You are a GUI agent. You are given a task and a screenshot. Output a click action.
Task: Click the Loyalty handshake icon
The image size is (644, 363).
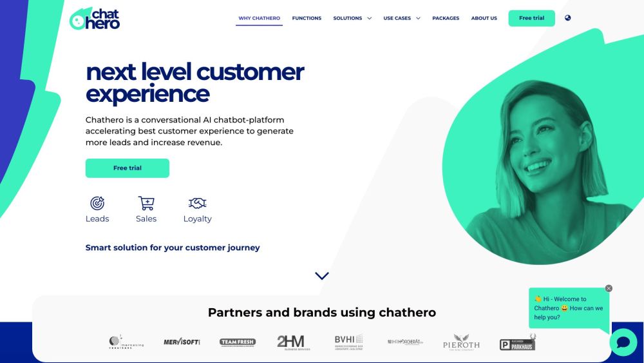197,204
